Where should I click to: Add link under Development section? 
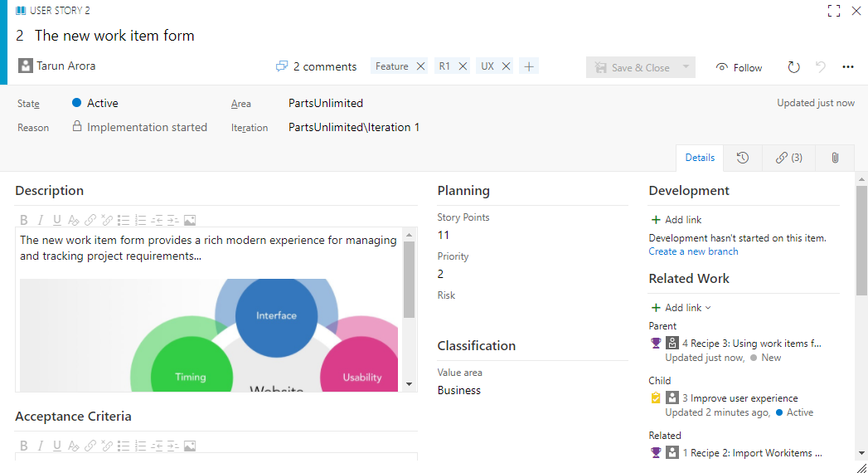(x=676, y=220)
